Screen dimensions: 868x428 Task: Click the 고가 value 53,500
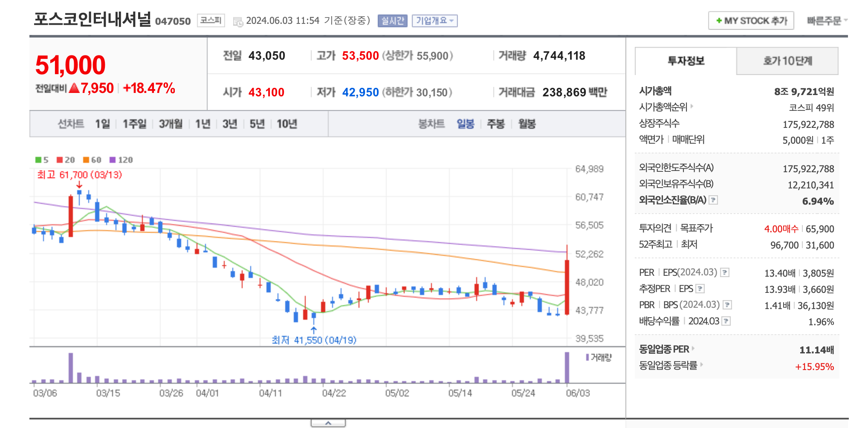coord(360,56)
